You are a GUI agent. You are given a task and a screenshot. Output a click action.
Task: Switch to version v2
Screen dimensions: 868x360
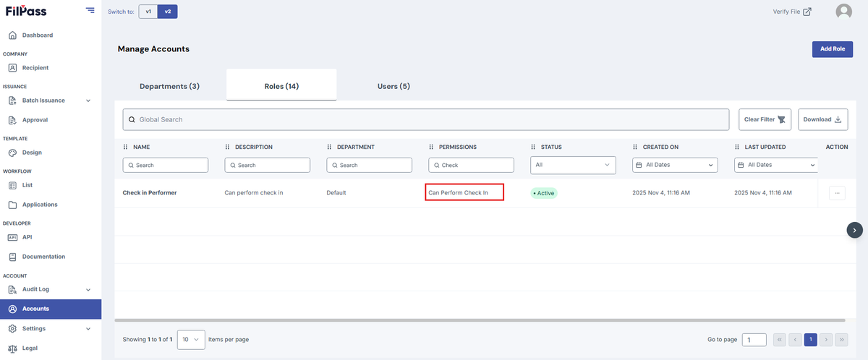click(x=168, y=12)
